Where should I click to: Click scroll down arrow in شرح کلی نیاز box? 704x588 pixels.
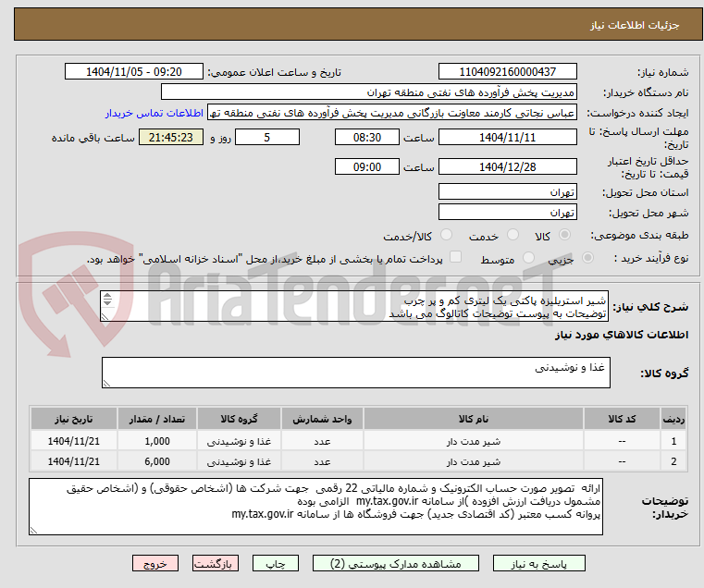tap(107, 302)
